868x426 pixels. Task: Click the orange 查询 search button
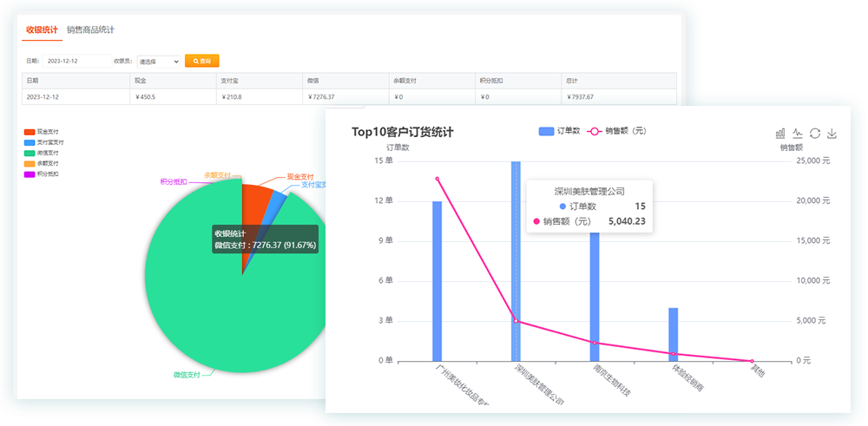pyautogui.click(x=201, y=62)
